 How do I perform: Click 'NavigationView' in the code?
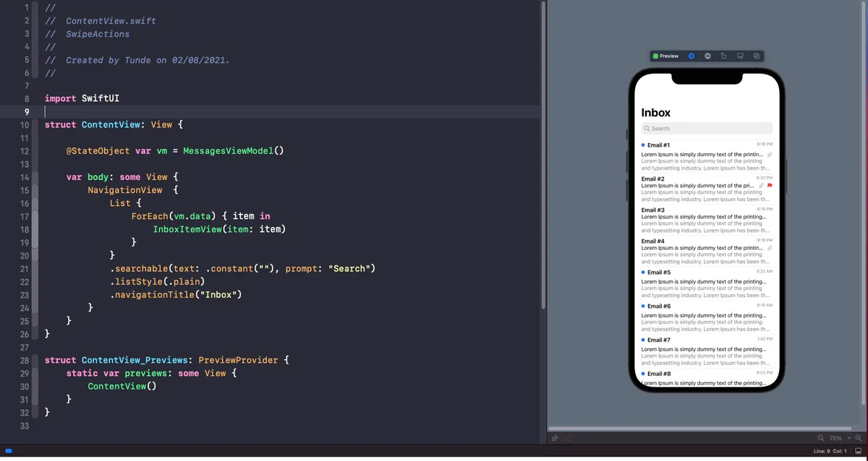click(x=125, y=190)
